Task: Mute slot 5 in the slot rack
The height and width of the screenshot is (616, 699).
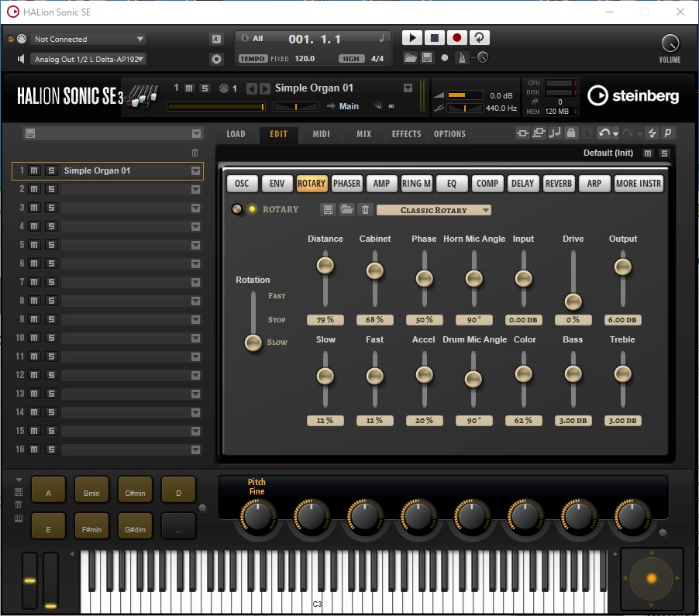Action: tap(34, 245)
